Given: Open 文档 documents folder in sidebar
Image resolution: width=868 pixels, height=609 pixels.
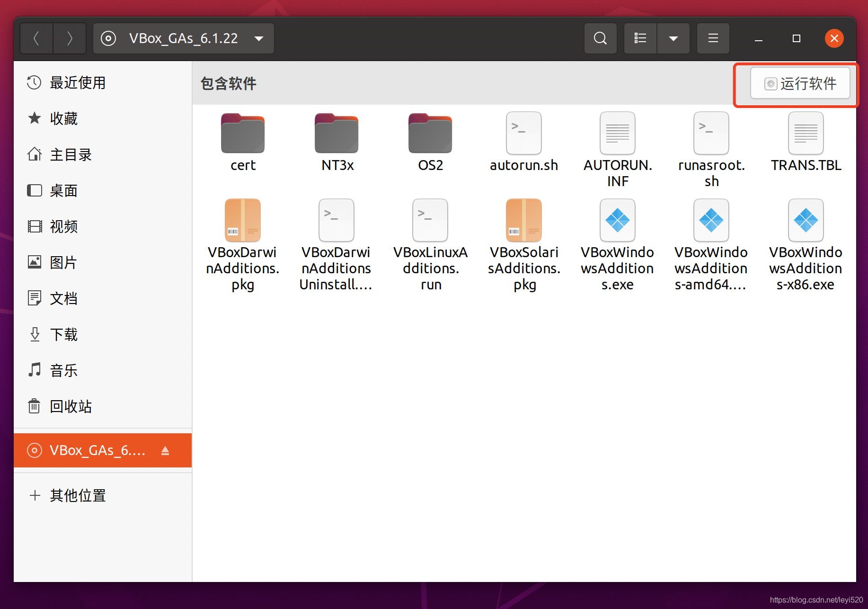Looking at the screenshot, I should 103,299.
